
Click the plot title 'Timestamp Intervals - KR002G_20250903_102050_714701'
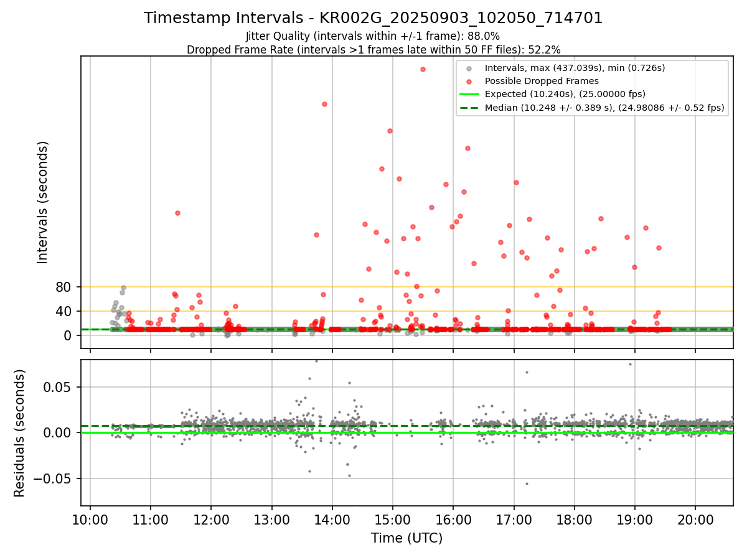pos(373,18)
